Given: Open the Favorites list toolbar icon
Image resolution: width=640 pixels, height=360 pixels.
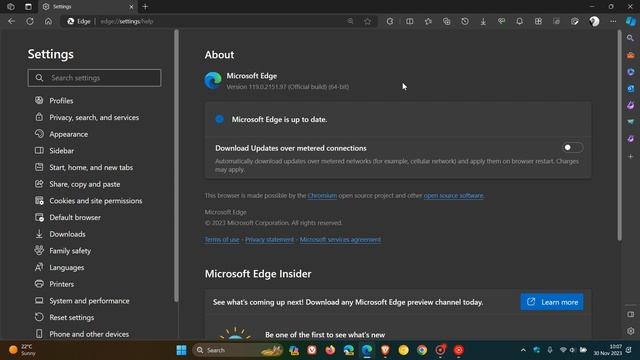Looking at the screenshot, I should 428,21.
